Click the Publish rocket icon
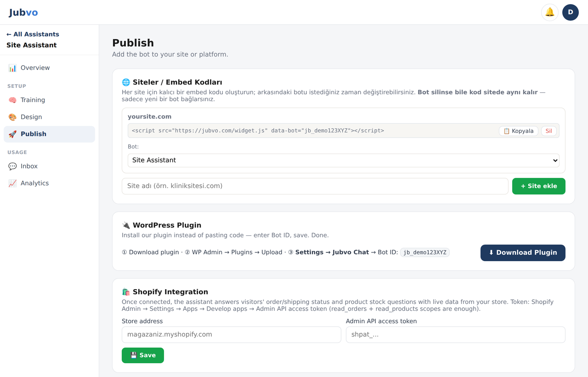Image resolution: width=588 pixels, height=377 pixels. click(12, 134)
